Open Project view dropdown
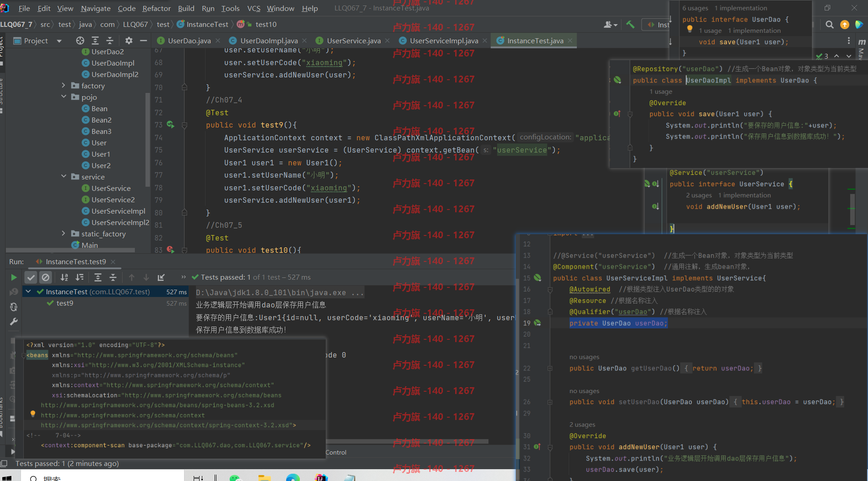Image resolution: width=868 pixels, height=481 pixels. pyautogui.click(x=59, y=41)
